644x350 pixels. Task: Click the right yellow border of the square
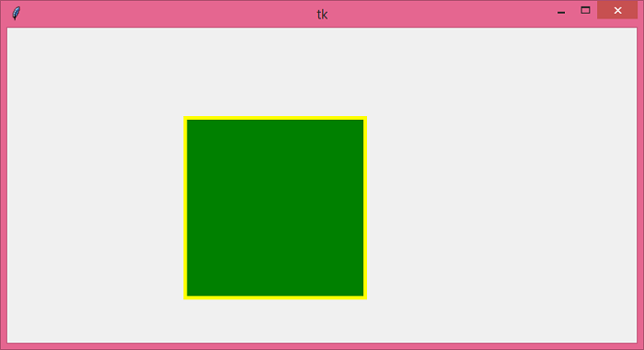point(365,207)
